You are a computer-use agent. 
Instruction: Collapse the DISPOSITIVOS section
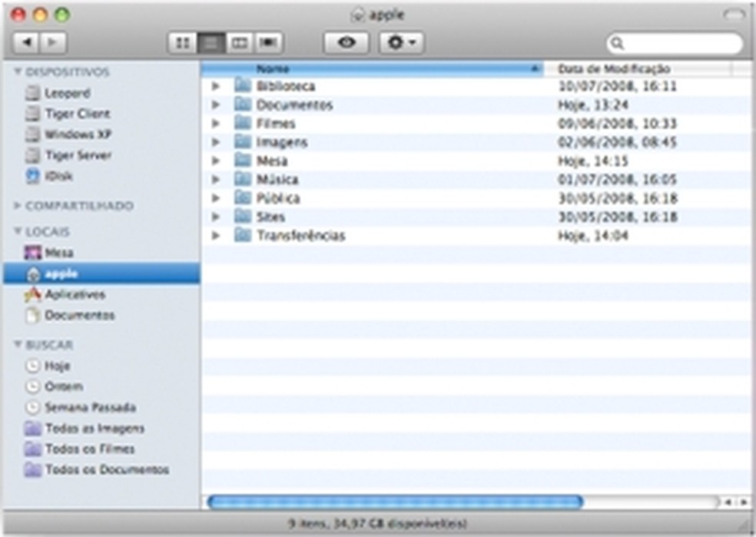point(18,71)
